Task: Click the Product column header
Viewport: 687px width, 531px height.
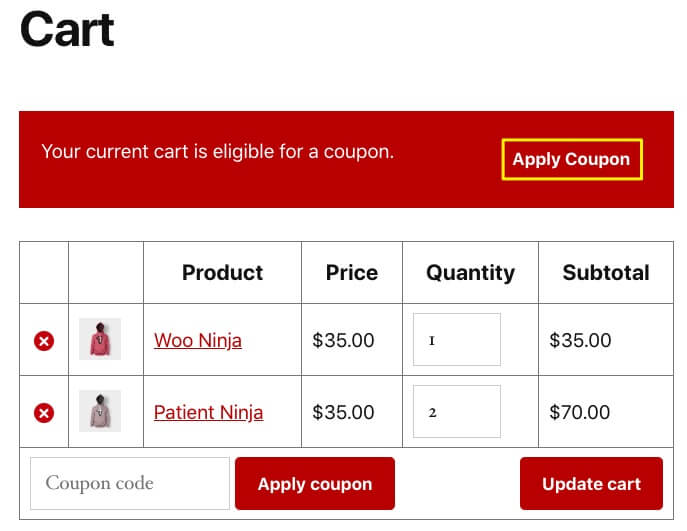Action: point(222,272)
